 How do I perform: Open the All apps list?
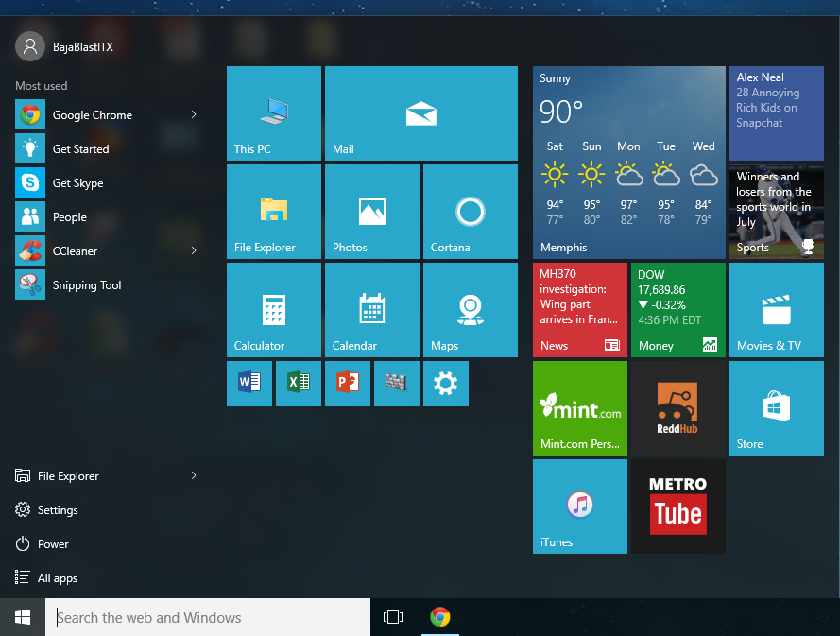pos(57,577)
